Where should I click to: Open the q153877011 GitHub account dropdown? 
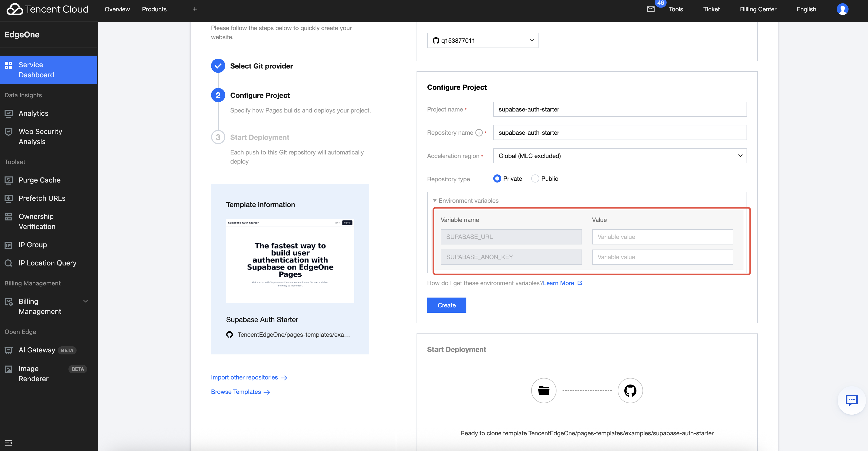tap(483, 40)
